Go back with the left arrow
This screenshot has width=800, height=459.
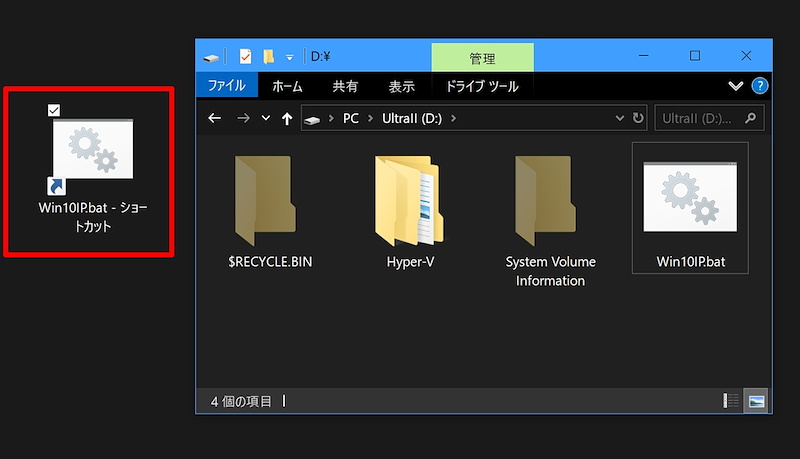[215, 118]
